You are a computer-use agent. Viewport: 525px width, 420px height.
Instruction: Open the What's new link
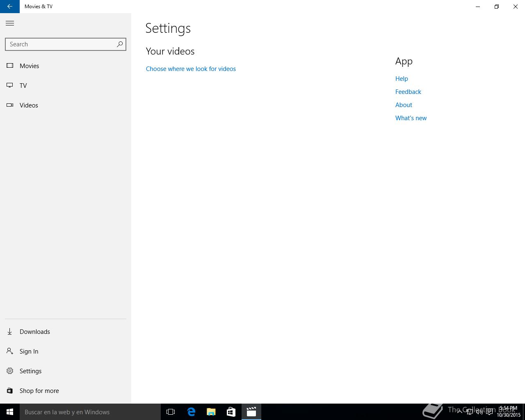click(x=411, y=118)
